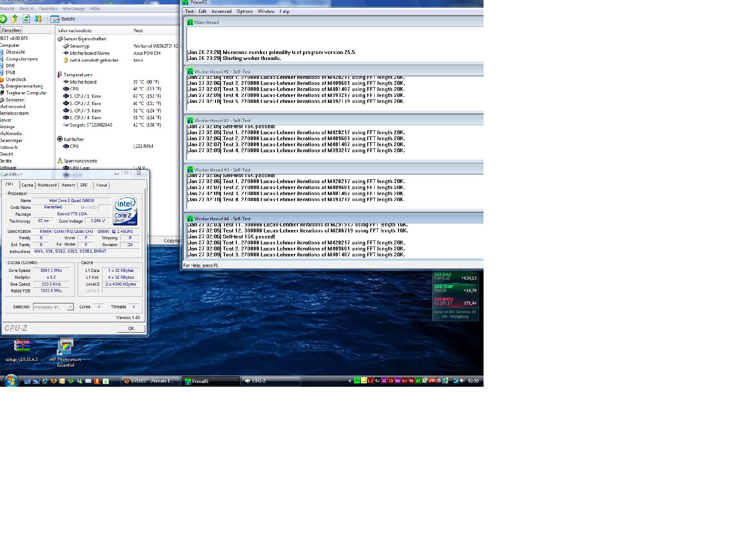
Task: Switch to the Memory tab in CPU-Z
Action: 68,185
